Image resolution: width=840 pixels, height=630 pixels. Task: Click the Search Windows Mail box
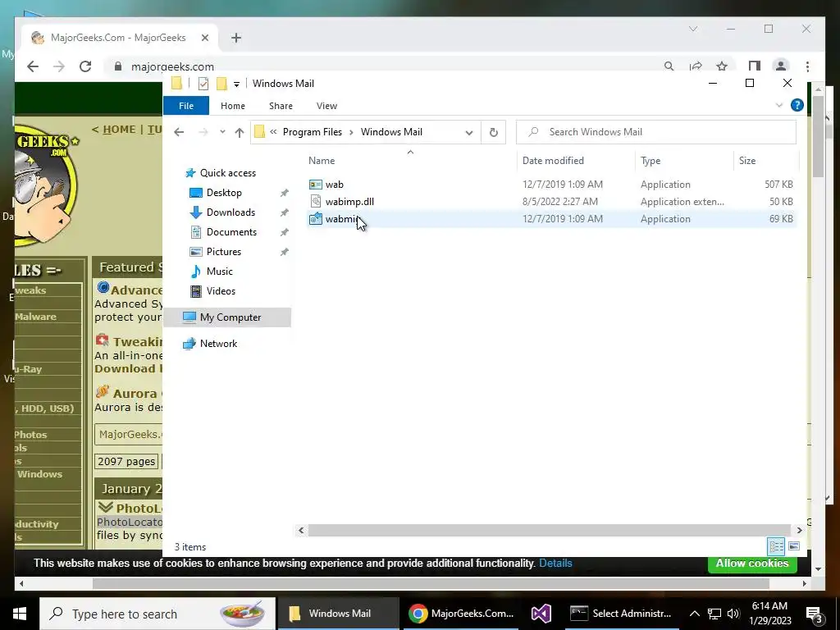pyautogui.click(x=655, y=132)
